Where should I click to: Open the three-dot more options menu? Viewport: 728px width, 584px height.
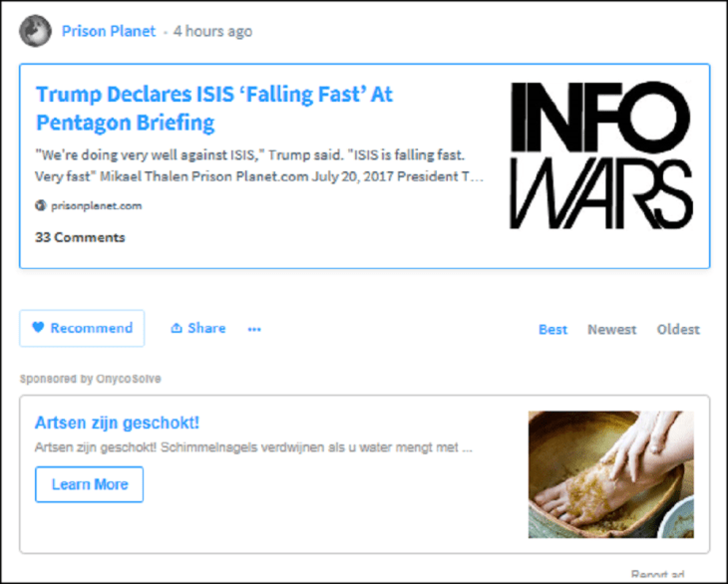(254, 329)
